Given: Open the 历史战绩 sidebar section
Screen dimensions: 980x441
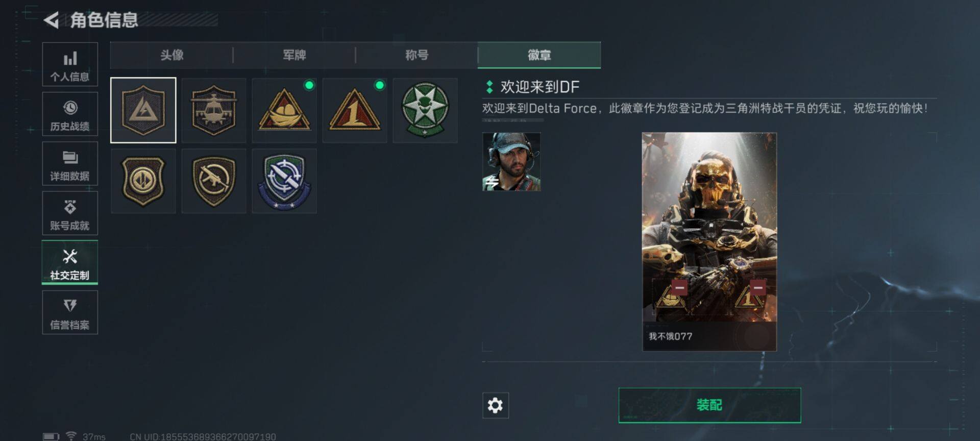Looking at the screenshot, I should pos(70,114).
